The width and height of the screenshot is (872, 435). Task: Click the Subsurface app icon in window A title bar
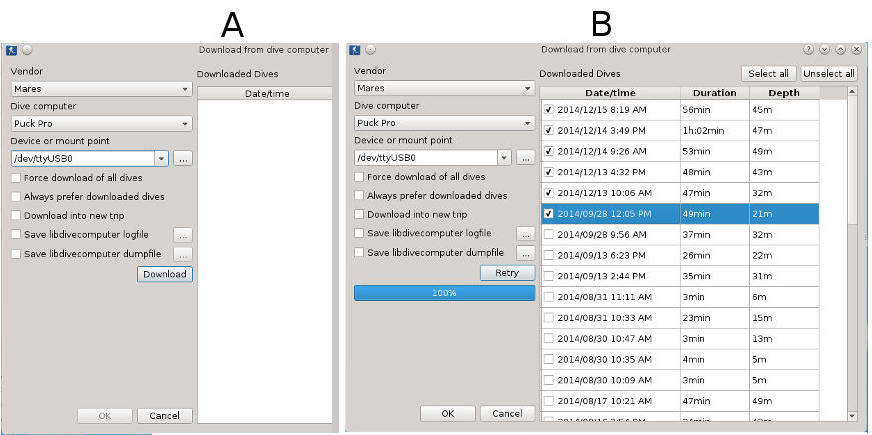11,49
